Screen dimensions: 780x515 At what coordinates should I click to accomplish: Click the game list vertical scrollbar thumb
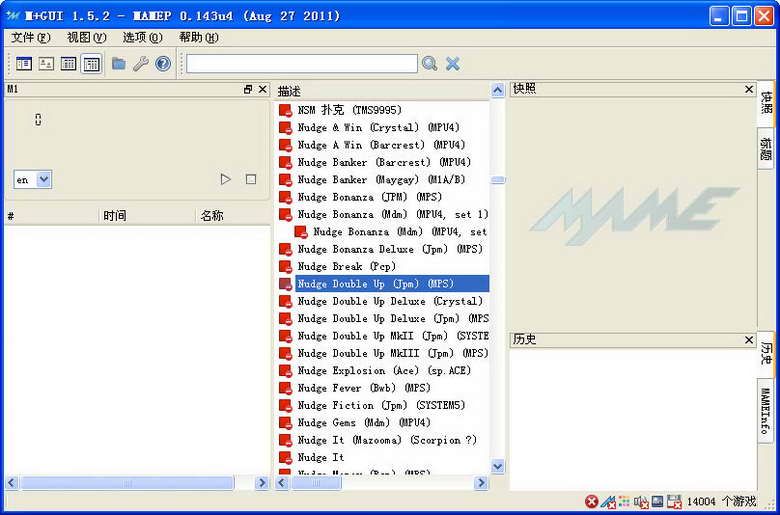[497, 180]
